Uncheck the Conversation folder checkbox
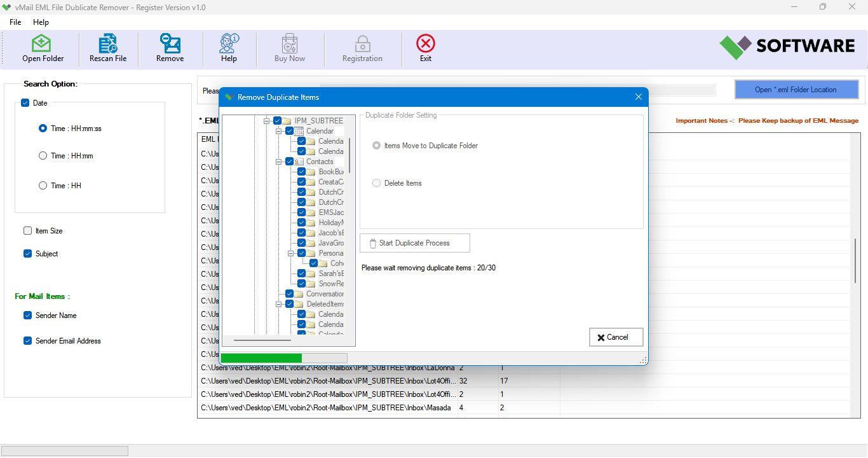 (x=290, y=294)
